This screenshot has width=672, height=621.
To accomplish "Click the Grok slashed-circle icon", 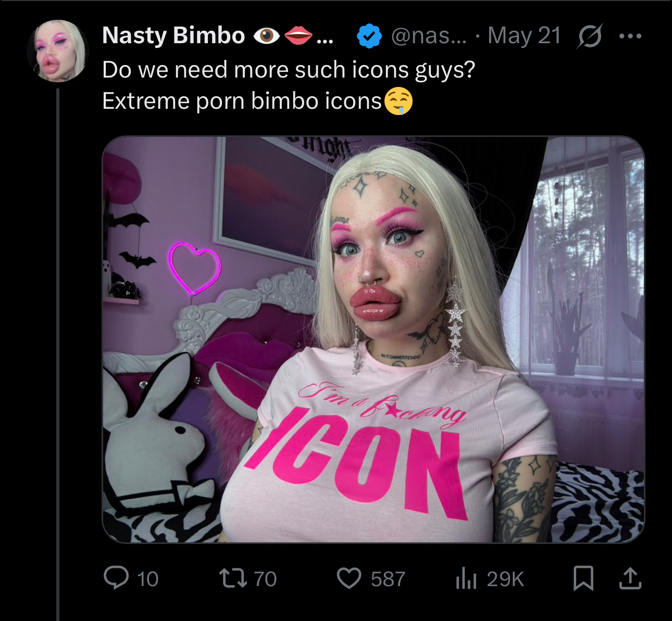I will (x=590, y=36).
